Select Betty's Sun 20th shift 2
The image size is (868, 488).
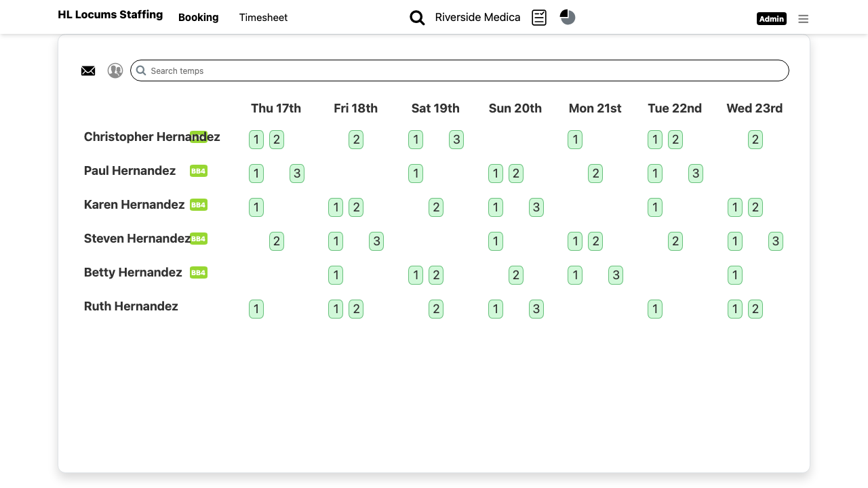point(516,275)
